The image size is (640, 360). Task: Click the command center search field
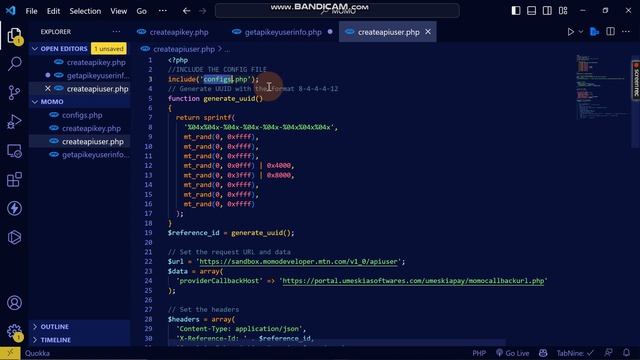tap(337, 11)
